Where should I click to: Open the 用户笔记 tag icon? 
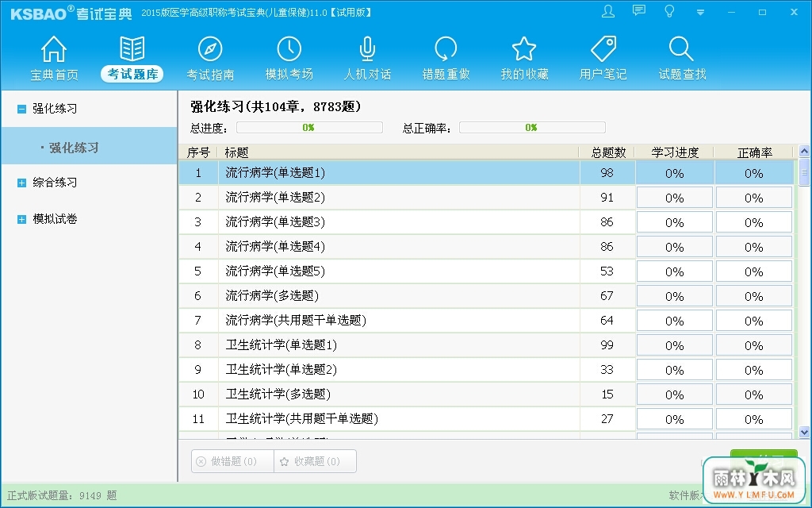603,49
